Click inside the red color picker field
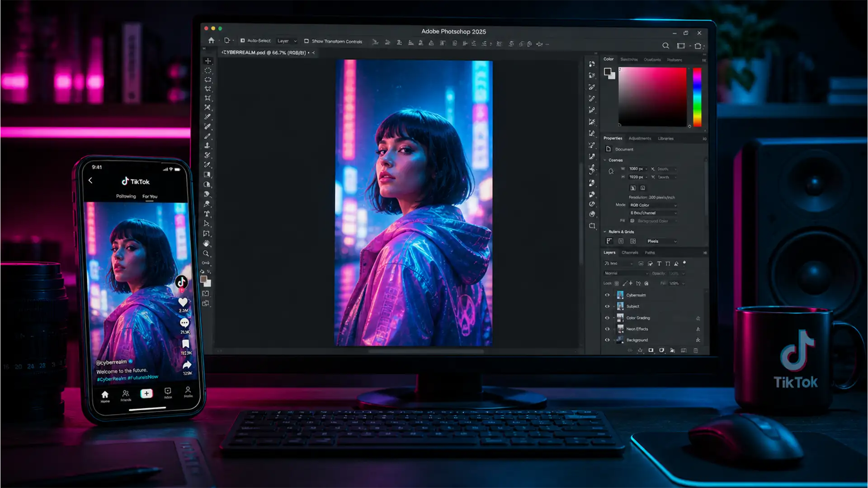This screenshot has height=488, width=868. (652, 97)
